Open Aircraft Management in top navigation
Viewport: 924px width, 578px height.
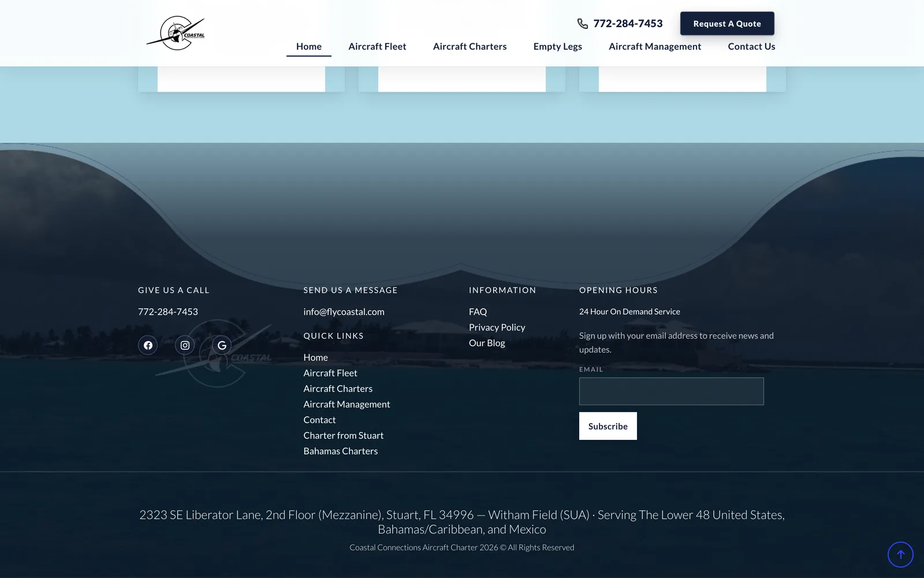coord(655,46)
